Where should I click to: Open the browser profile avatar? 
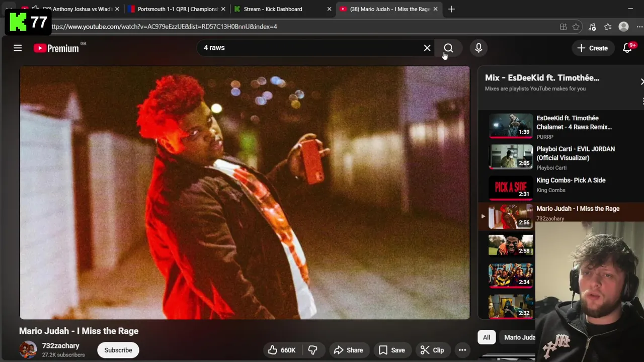point(623,27)
